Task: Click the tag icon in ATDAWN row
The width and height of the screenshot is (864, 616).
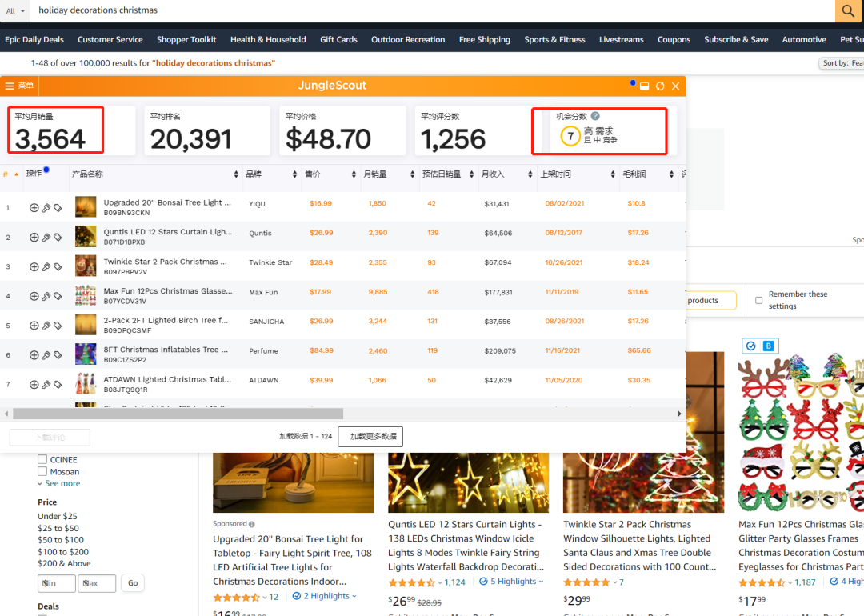Action: (58, 385)
